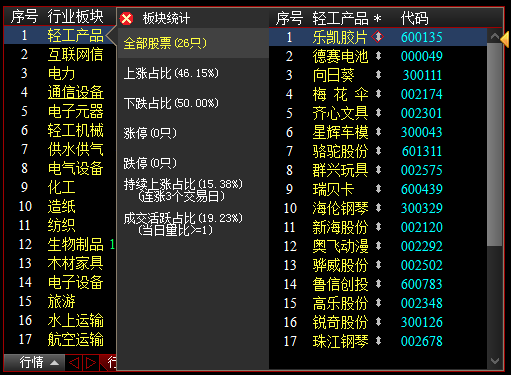The height and width of the screenshot is (375, 511).
Task: Select 生物制品 industry sector row
Action: tap(60, 244)
